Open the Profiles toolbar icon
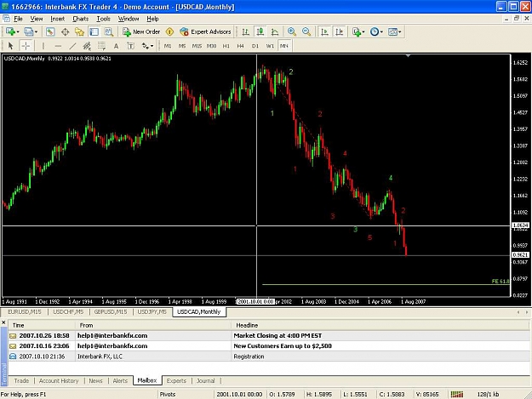 pos(29,31)
